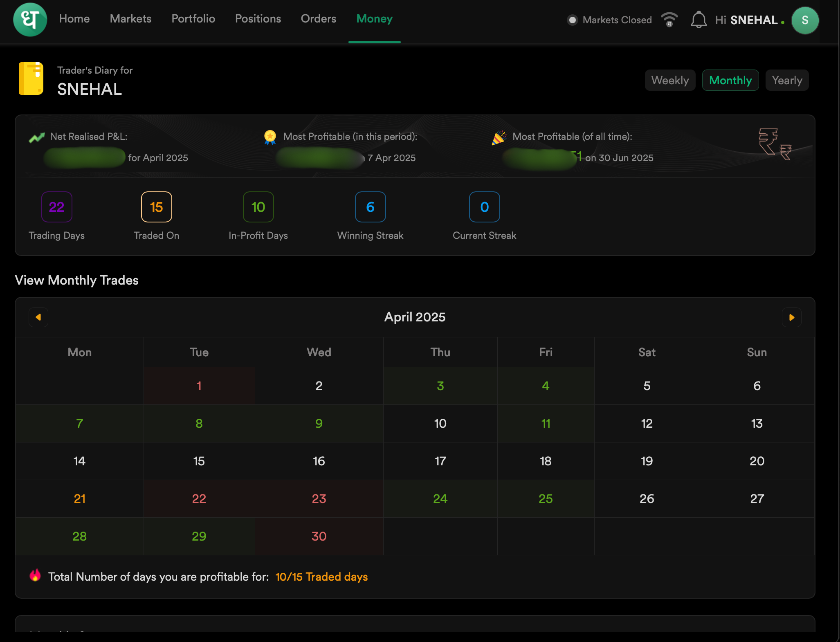Open the Portfolio tab
This screenshot has height=642, width=840.
pos(193,19)
